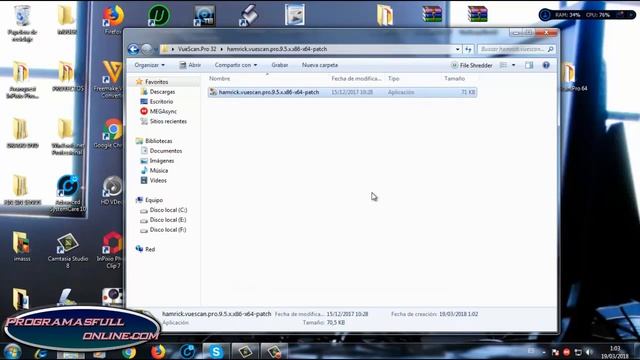Click the File Shredder toolbar button
The height and width of the screenshot is (360, 640).
click(x=471, y=65)
